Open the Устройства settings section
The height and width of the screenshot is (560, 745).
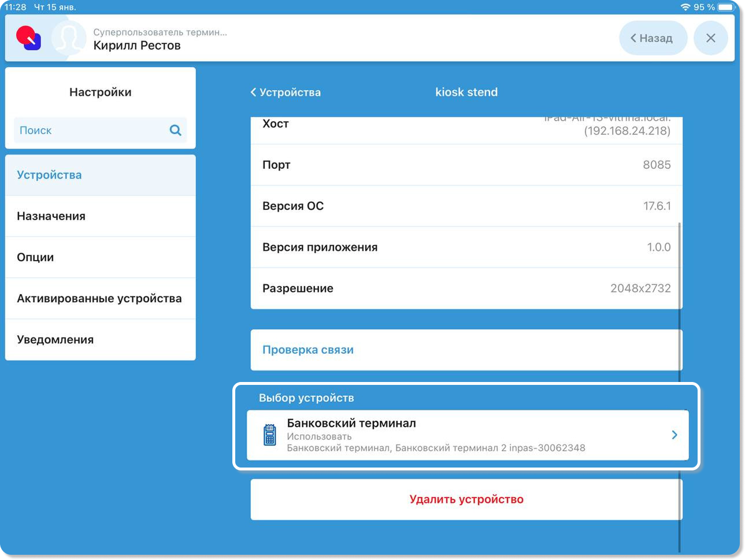[x=100, y=175]
